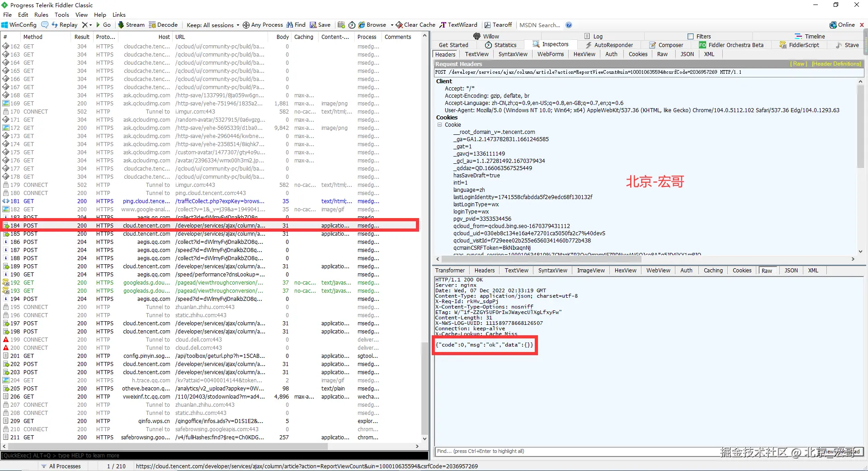
Task: Save the captured sessions
Action: point(320,25)
